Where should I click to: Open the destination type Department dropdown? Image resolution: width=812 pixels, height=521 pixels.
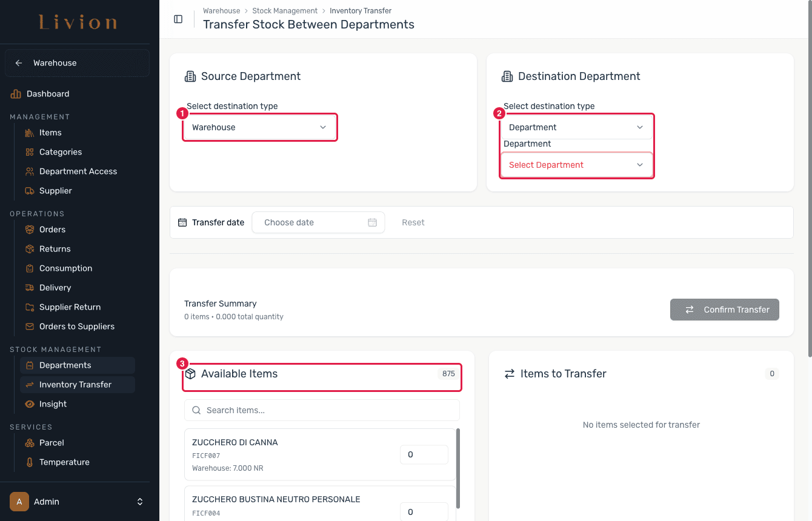click(576, 127)
